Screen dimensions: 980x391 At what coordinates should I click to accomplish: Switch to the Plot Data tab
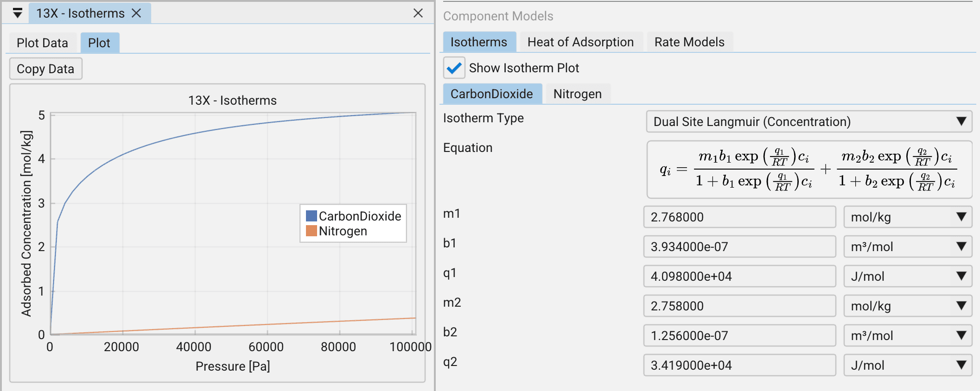point(42,43)
